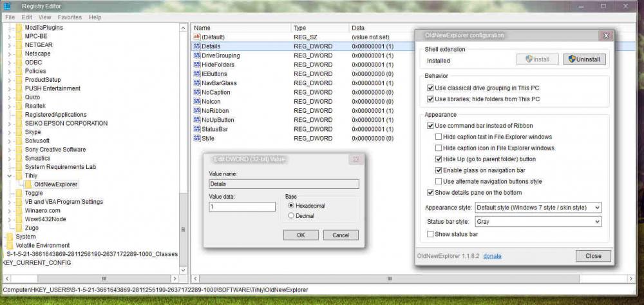Viewport: 644px width, 305px height.
Task: Open the Appearance style dropdown
Action: 538,208
